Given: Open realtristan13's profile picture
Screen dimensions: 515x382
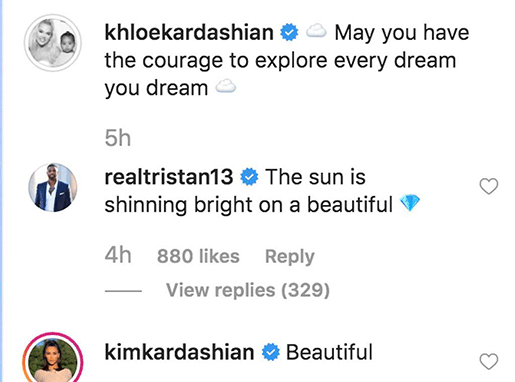Looking at the screenshot, I should coord(53,188).
